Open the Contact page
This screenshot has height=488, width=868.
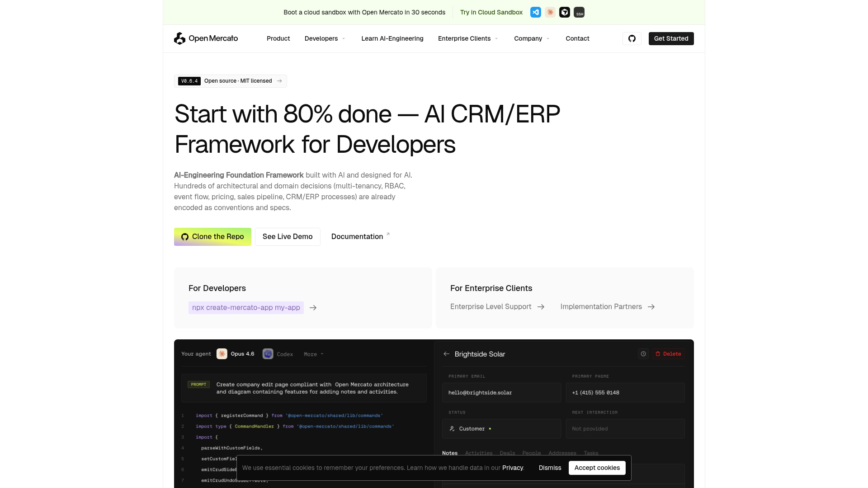577,38
